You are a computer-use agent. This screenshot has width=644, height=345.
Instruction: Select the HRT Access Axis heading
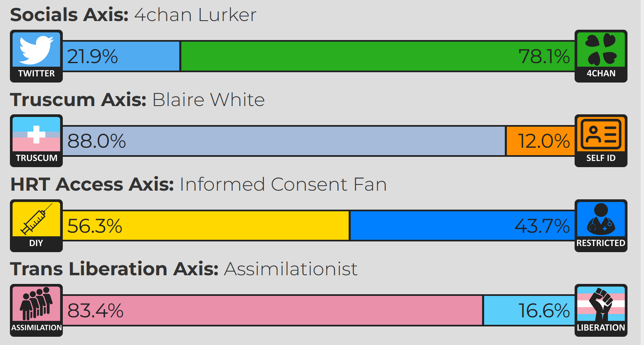(x=198, y=184)
